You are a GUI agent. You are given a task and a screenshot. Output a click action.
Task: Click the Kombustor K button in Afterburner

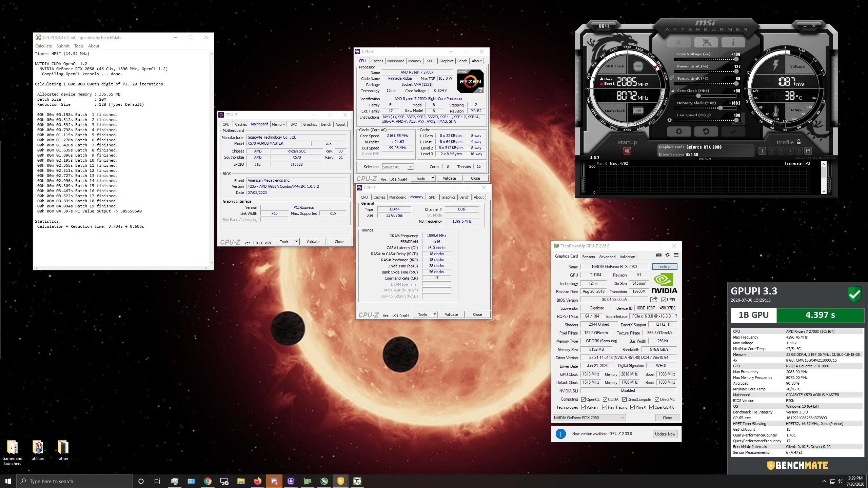(x=679, y=42)
